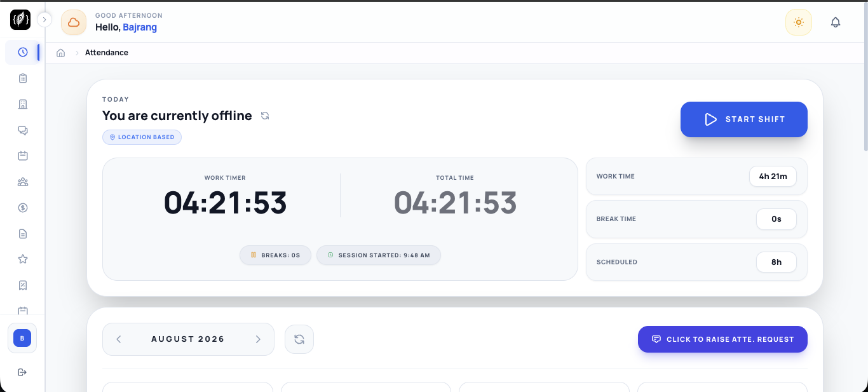Click the logout icon at sidebar bottom

pos(22,372)
